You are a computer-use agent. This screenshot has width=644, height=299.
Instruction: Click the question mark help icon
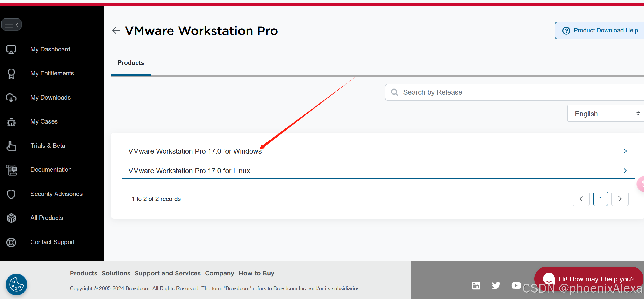pos(566,31)
